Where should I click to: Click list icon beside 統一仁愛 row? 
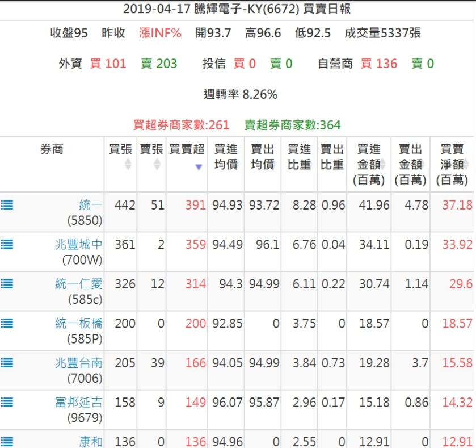7,284
